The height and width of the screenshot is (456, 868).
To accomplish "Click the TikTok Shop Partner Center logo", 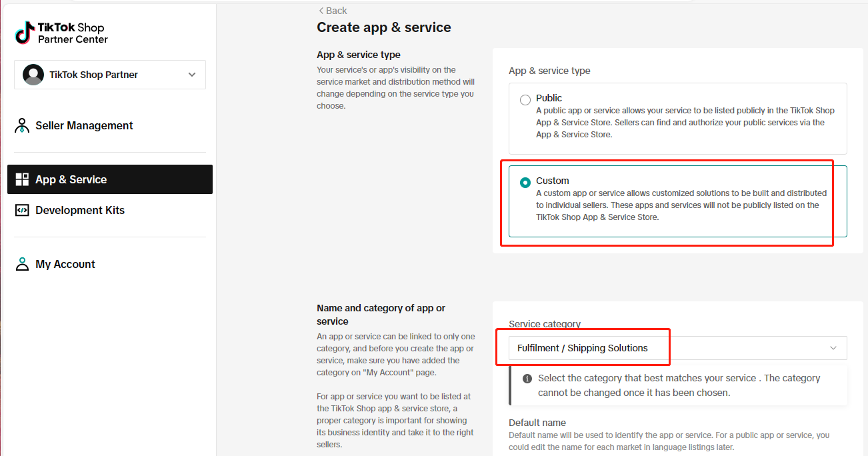I will coord(61,33).
